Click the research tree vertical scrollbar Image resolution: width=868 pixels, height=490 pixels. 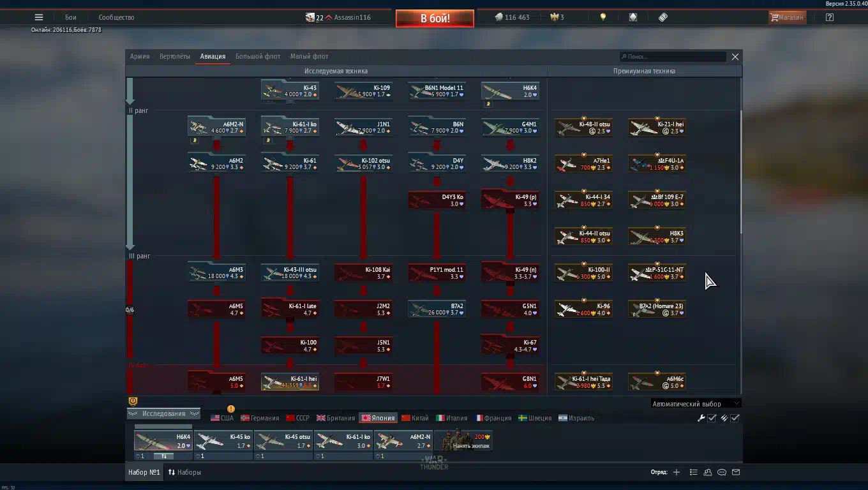click(740, 172)
